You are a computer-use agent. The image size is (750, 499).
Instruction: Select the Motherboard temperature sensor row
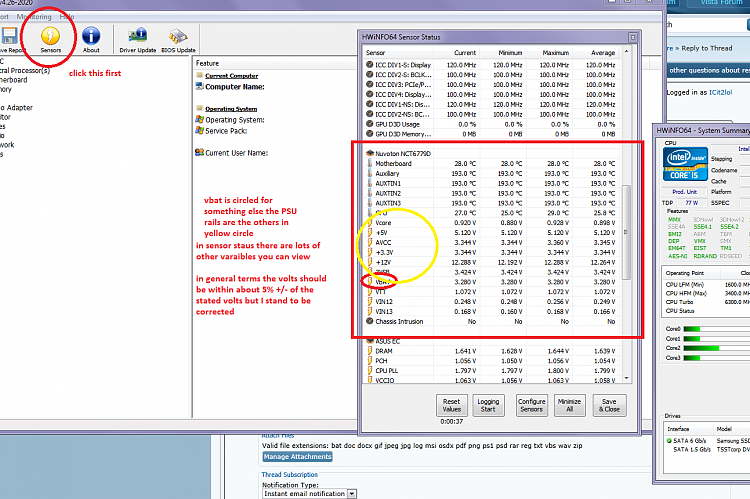tap(493, 164)
